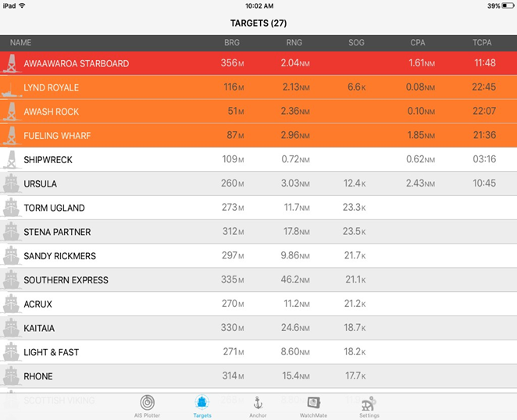Click the ship icon beside STENA PARTNER

point(11,232)
